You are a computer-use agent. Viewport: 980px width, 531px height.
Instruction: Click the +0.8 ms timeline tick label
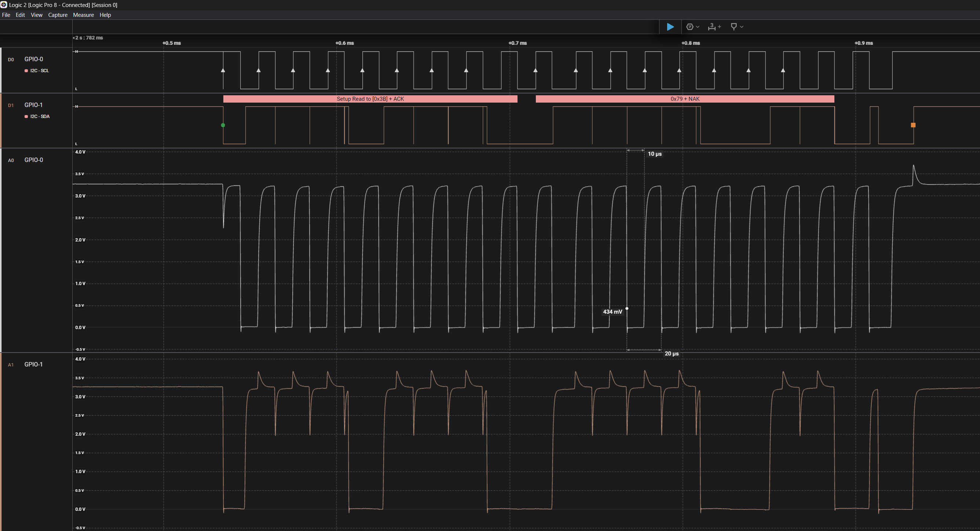(x=691, y=43)
